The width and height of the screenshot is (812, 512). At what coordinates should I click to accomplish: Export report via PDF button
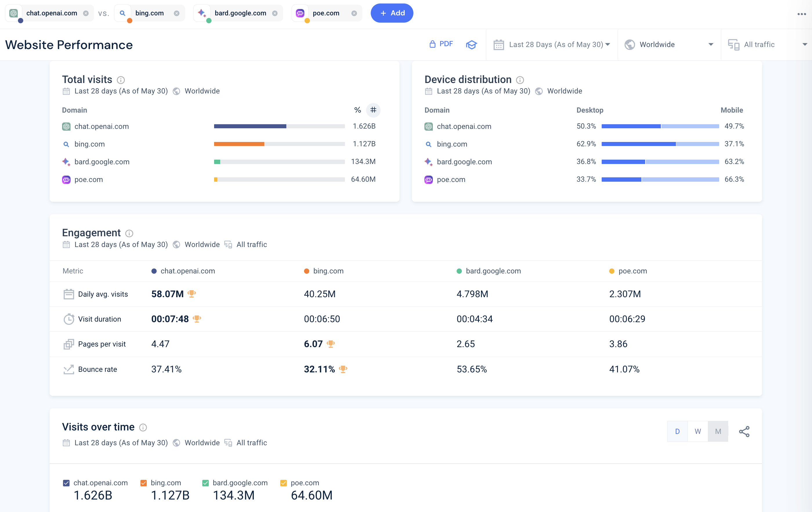coord(441,44)
